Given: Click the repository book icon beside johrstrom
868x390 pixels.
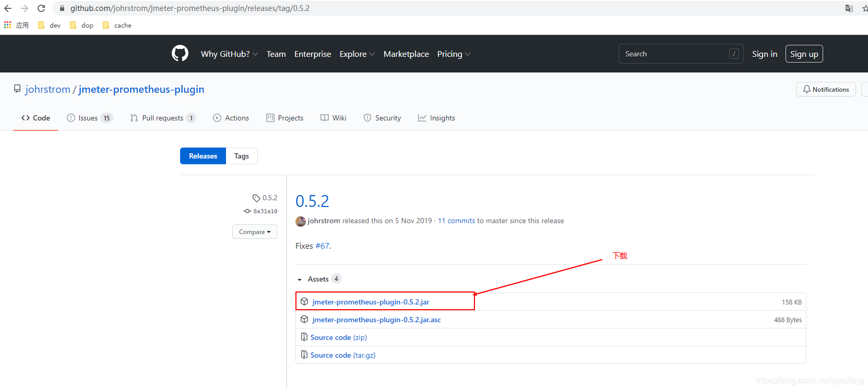Looking at the screenshot, I should [x=17, y=89].
